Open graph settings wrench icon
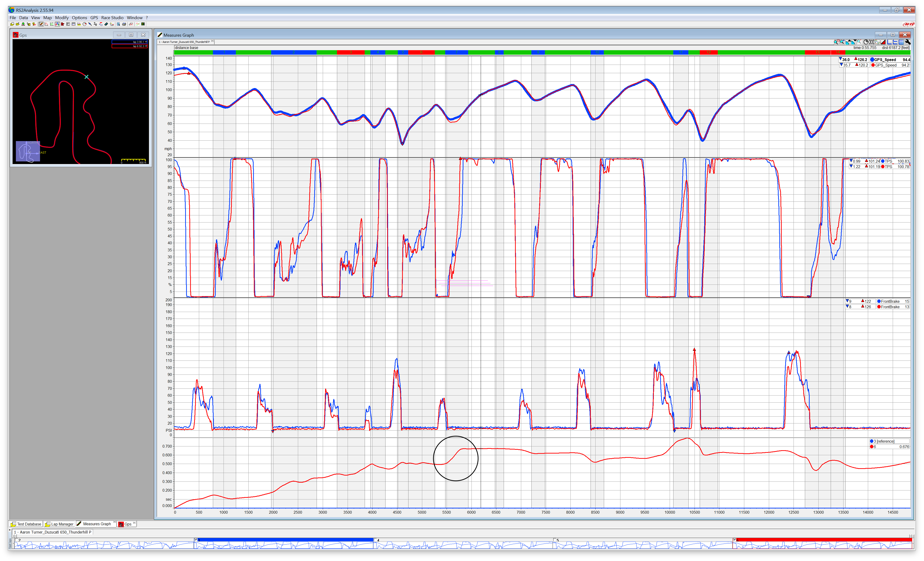This screenshot has width=924, height=561. click(x=908, y=42)
